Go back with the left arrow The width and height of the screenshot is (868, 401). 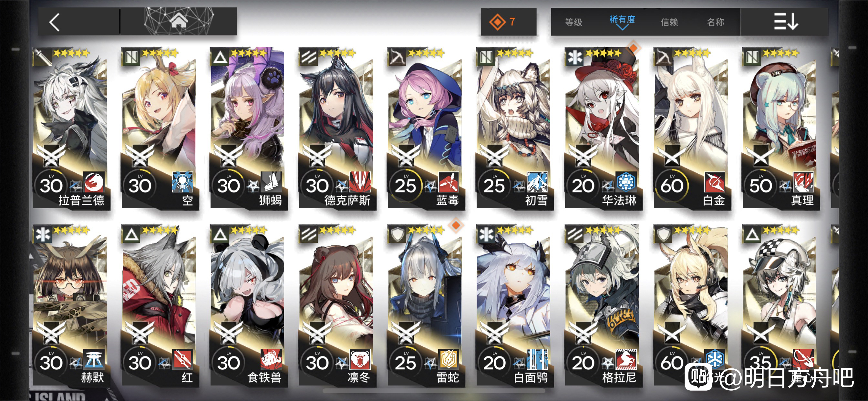tap(55, 22)
